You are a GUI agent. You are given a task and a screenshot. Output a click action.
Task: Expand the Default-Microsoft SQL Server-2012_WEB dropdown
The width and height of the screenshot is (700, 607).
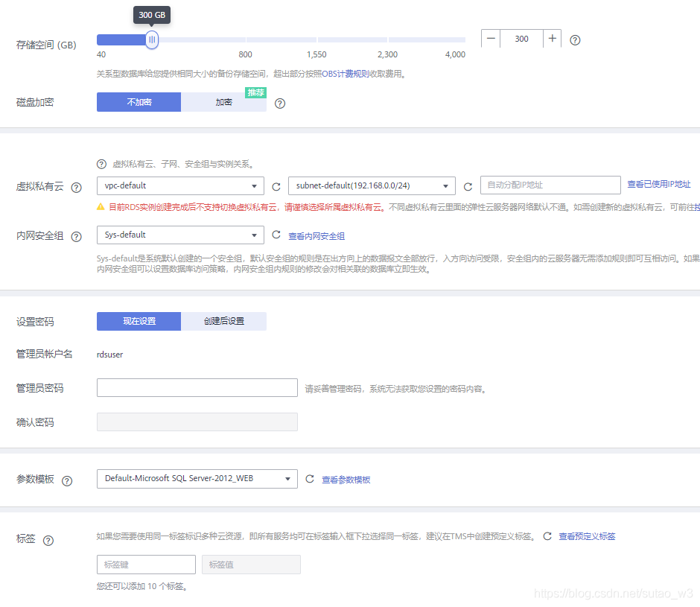(x=197, y=479)
